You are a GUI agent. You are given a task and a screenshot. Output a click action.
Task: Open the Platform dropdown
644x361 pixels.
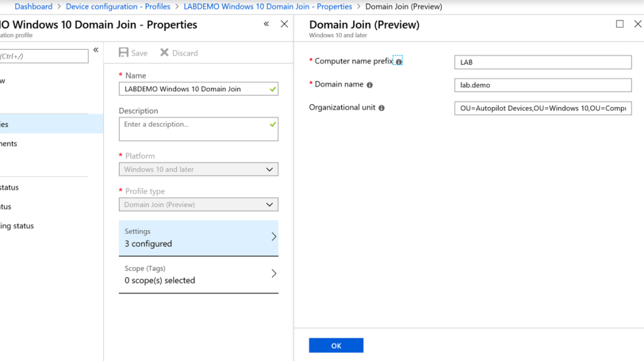click(x=198, y=169)
